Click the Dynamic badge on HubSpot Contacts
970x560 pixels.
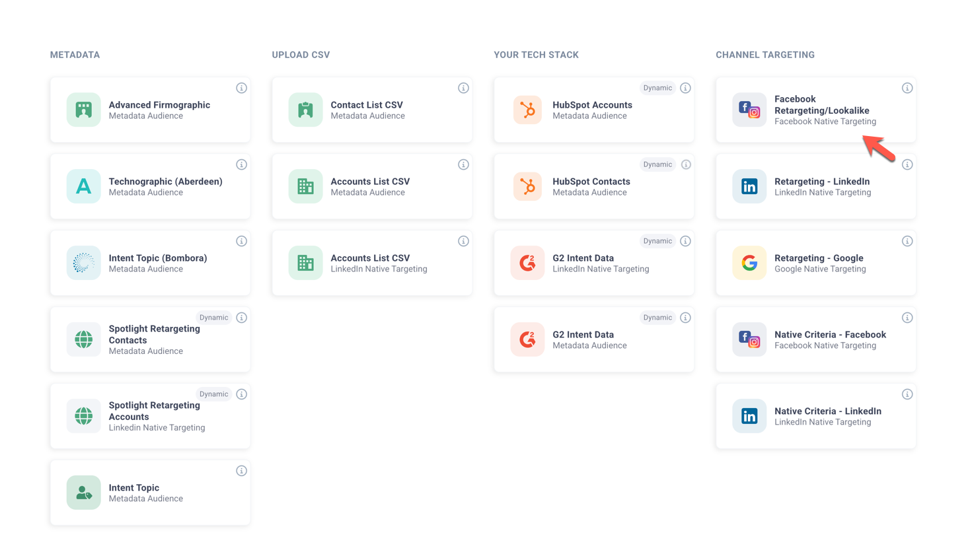(x=657, y=164)
